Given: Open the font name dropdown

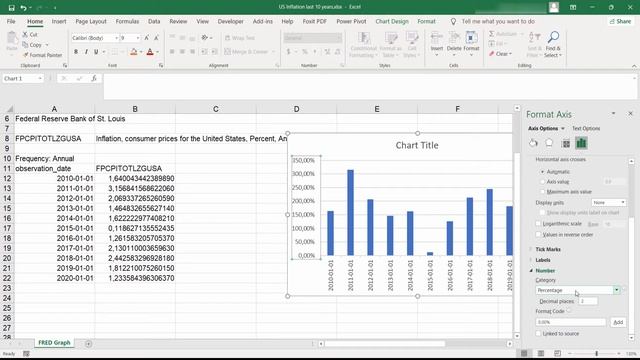Looking at the screenshot, I should (116, 38).
